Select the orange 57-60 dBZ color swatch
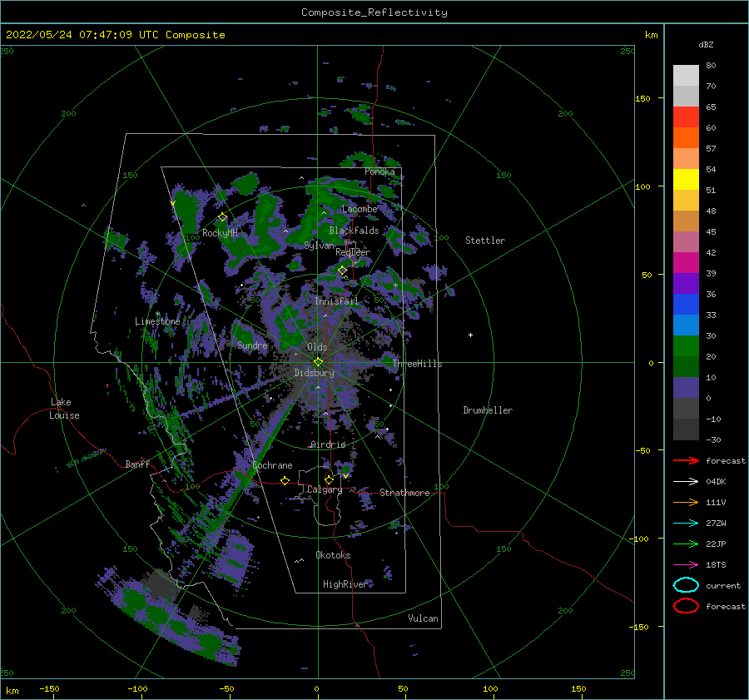This screenshot has width=749, height=700. coord(686,138)
